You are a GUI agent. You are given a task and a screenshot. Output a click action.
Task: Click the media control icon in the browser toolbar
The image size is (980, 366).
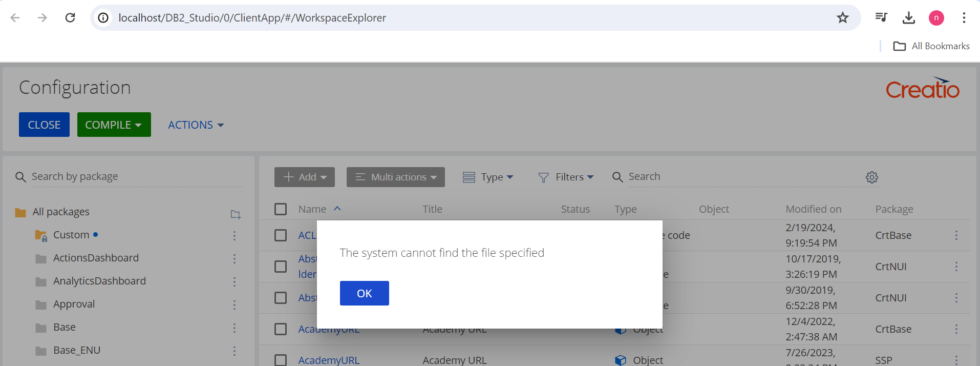tap(881, 18)
